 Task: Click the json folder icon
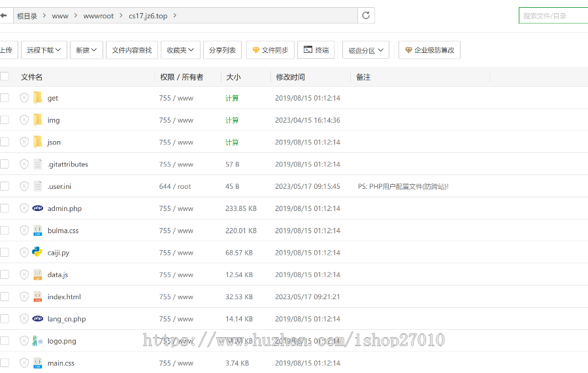tap(37, 142)
